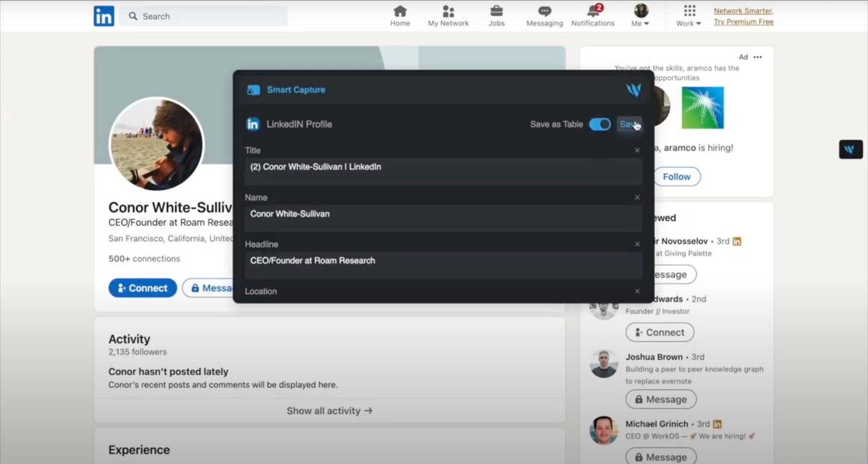Image resolution: width=868 pixels, height=464 pixels.
Task: Remove the Headline field
Action: click(637, 244)
